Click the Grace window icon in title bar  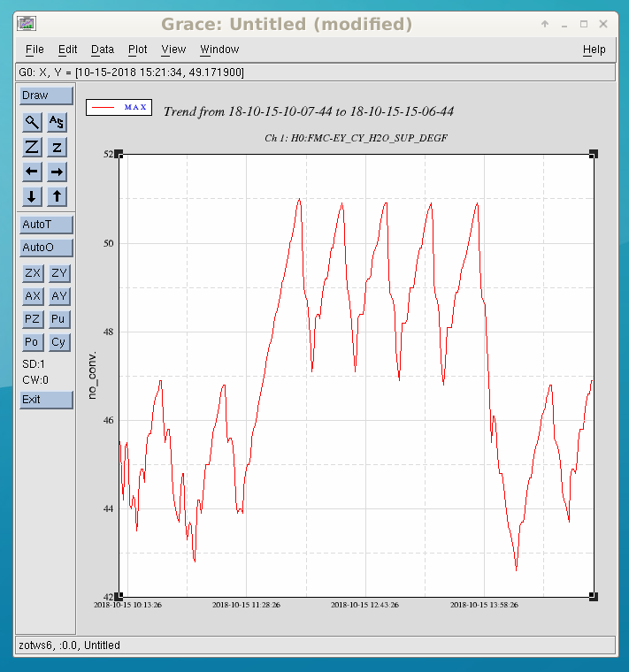tap(27, 24)
